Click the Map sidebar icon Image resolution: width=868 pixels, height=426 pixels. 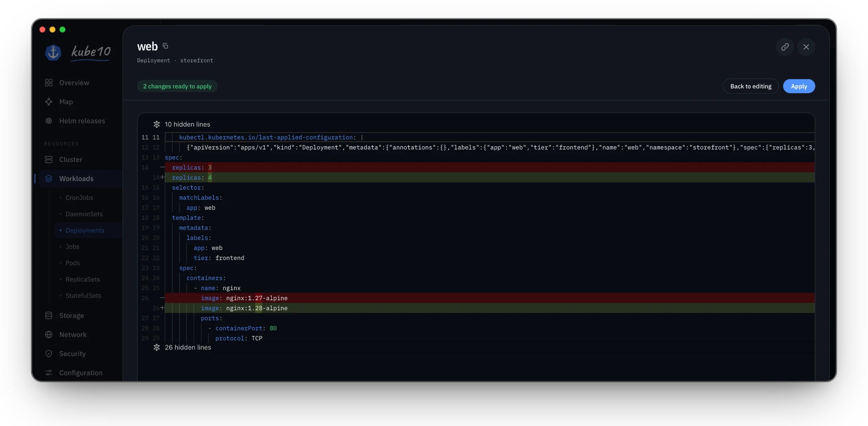49,102
